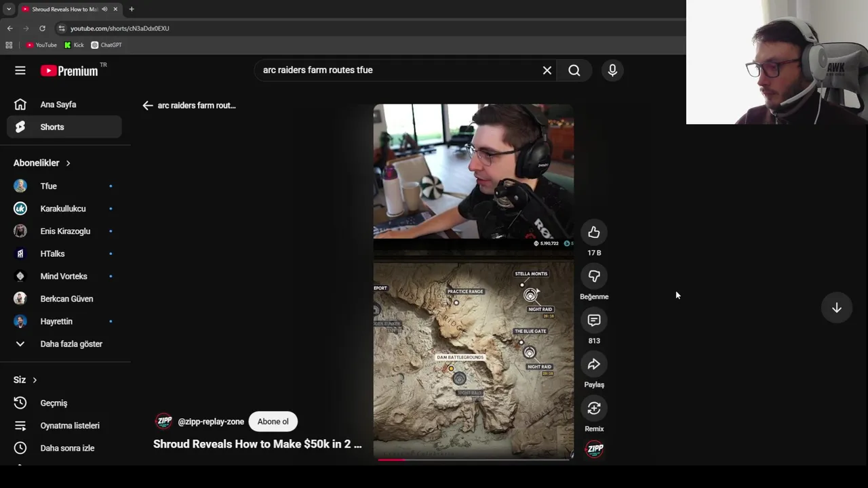Image resolution: width=868 pixels, height=488 pixels.
Task: Open YouTube bookmark in bookmarks bar
Action: (x=41, y=45)
